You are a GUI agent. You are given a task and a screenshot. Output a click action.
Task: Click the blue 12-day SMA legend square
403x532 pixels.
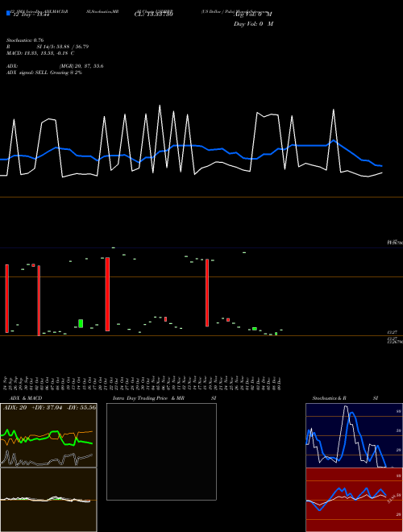8,14
